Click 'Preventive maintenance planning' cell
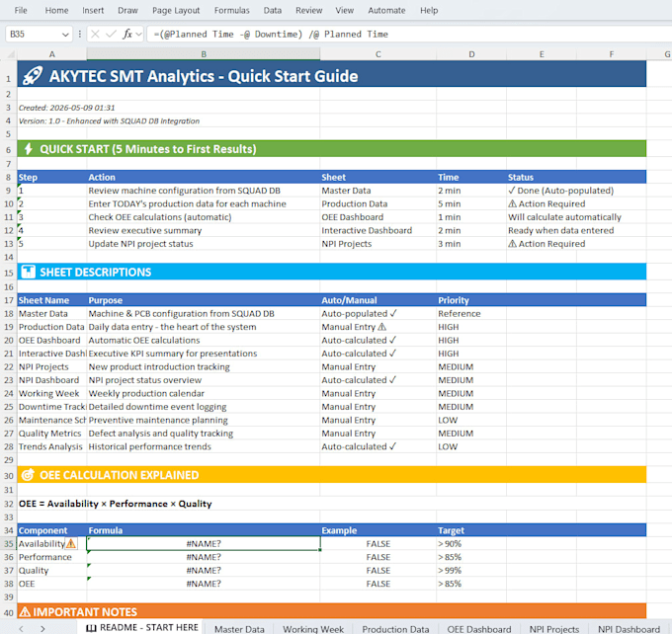 coord(204,420)
